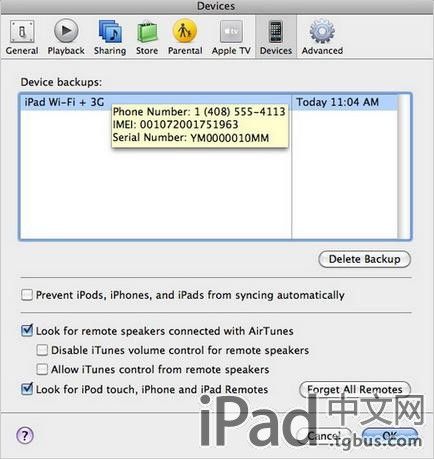Viewport: 434px width, 459px height.
Task: Click the Cancel button
Action: coord(324,436)
